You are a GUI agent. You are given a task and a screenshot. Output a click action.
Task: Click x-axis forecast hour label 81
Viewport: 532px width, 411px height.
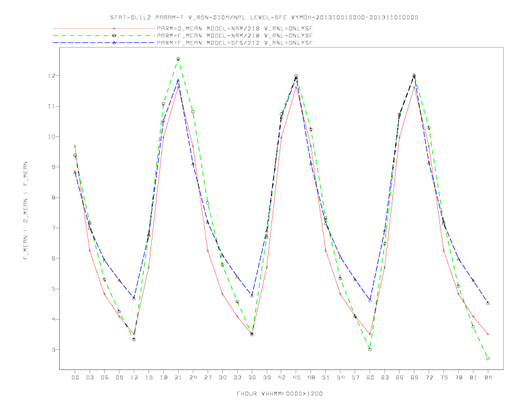coord(474,377)
